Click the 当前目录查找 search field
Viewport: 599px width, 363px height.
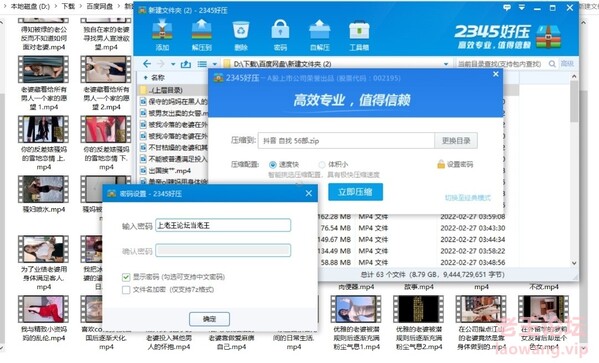(501, 64)
